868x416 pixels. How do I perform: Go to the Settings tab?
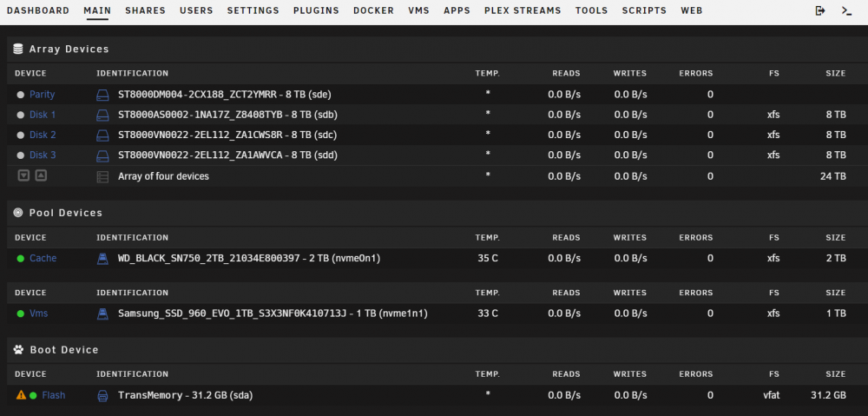[x=253, y=10]
